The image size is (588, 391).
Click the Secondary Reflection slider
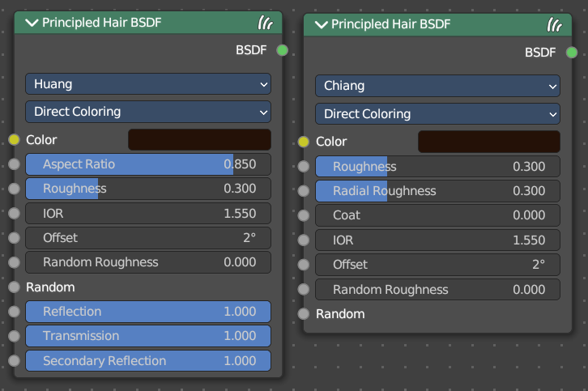point(148,360)
